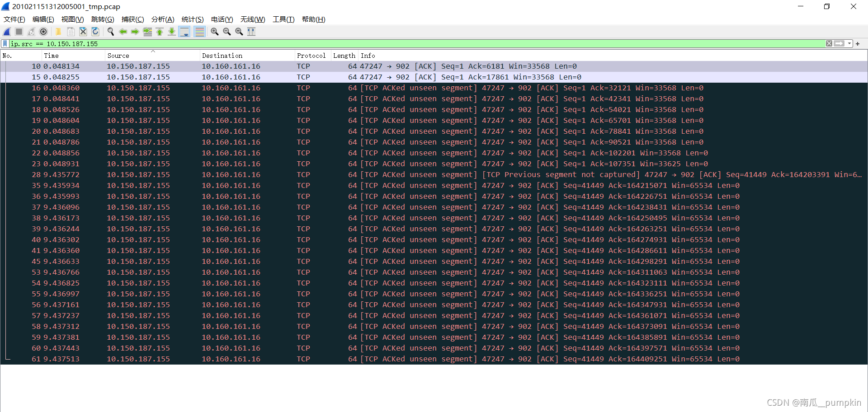The height and width of the screenshot is (412, 868).
Task: Click the zoom out magnifier icon
Action: tap(227, 32)
